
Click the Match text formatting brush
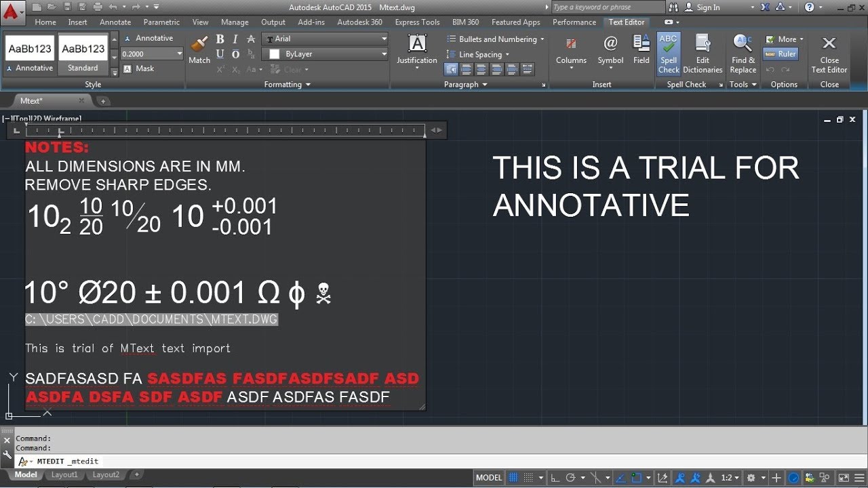point(199,49)
